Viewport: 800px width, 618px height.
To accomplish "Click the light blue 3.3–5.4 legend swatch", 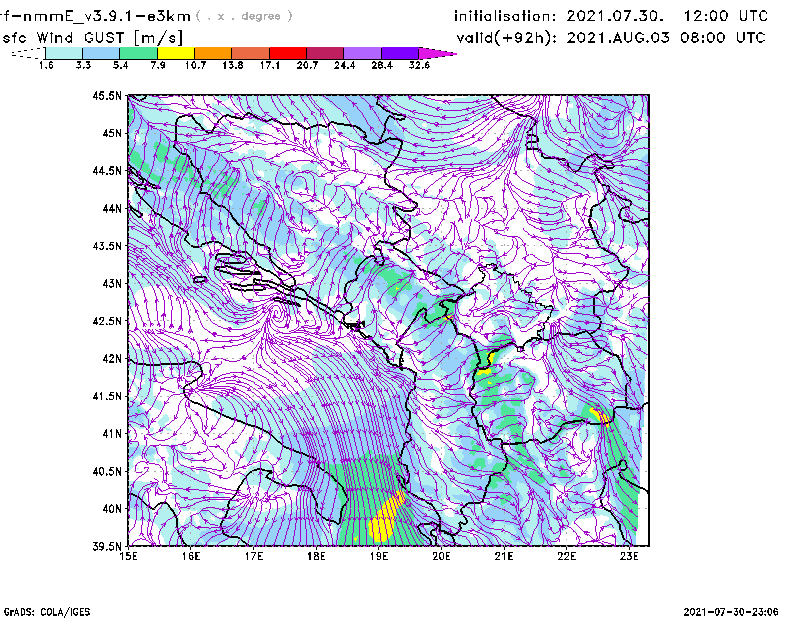I will point(101,53).
